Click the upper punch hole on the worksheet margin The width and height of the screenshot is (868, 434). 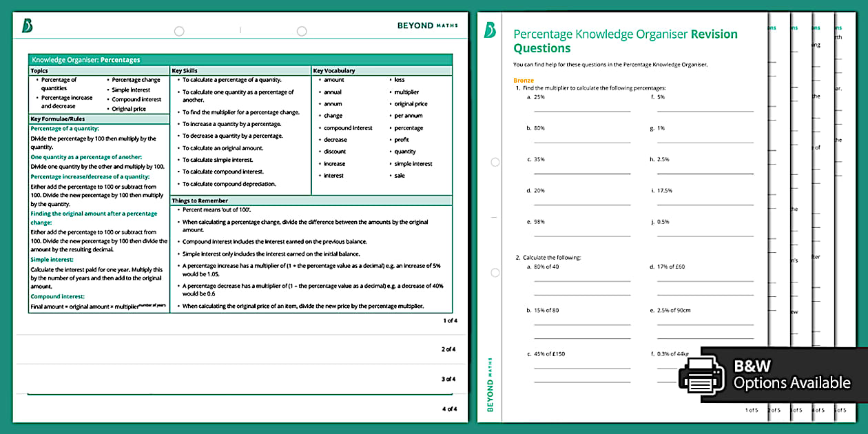[x=495, y=163]
